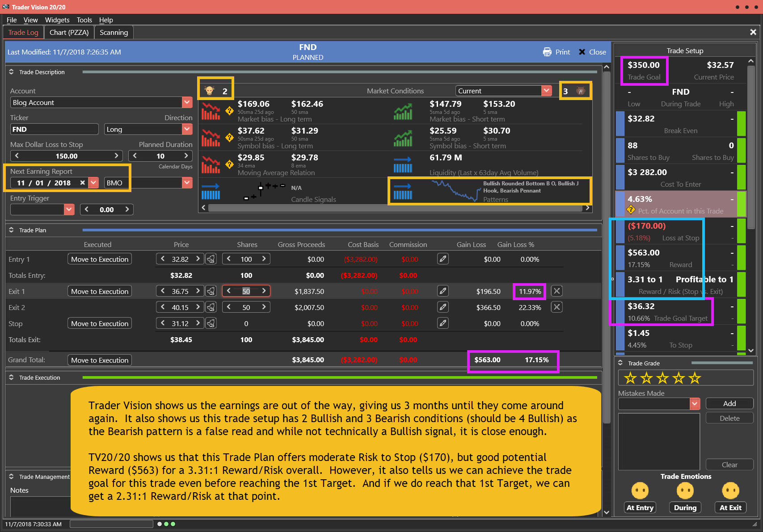Click Move to Execution for Exit 1
This screenshot has height=532, width=763.
point(100,291)
